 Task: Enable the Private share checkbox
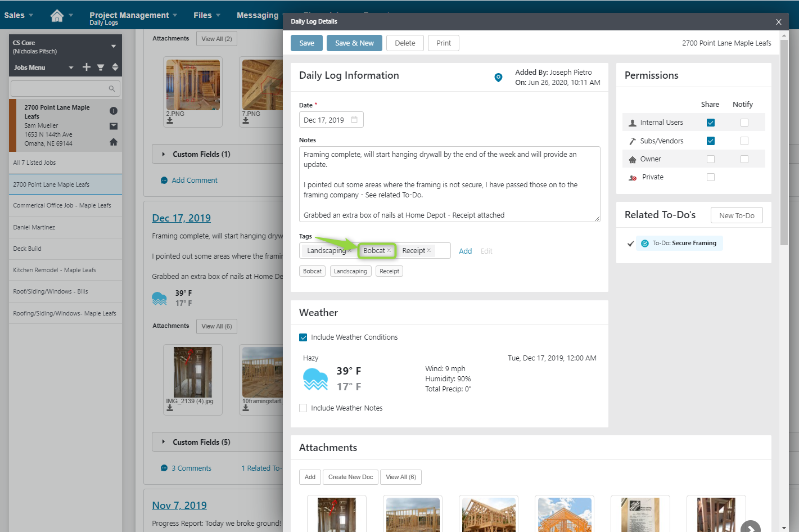[711, 177]
